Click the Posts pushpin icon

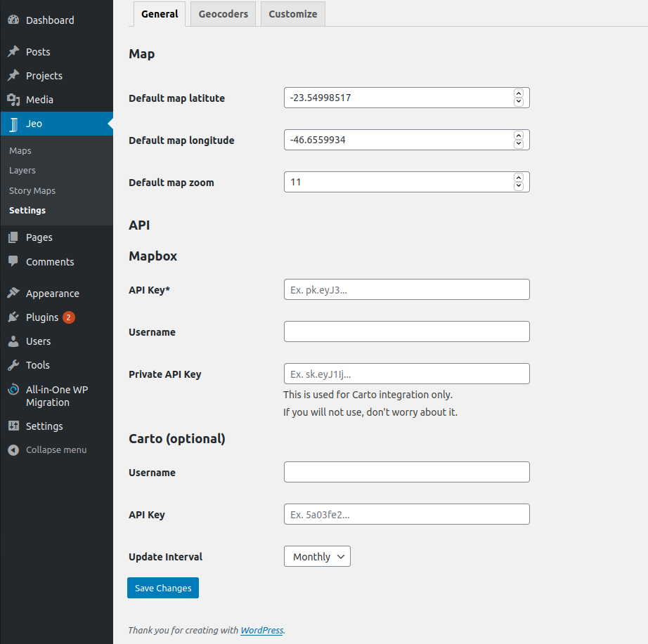[13, 52]
